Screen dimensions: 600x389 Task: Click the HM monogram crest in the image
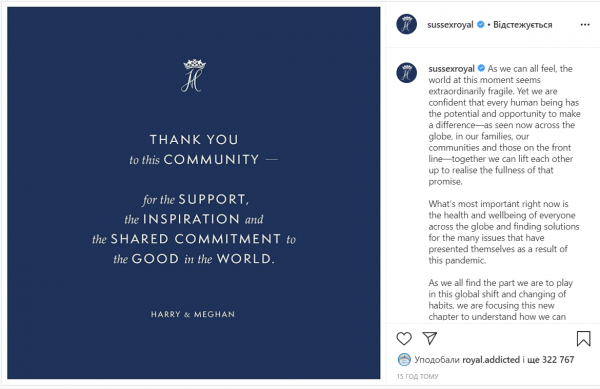(x=194, y=76)
